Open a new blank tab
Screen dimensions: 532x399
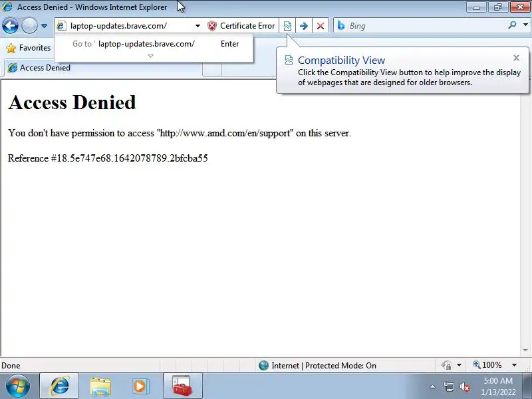(x=212, y=69)
